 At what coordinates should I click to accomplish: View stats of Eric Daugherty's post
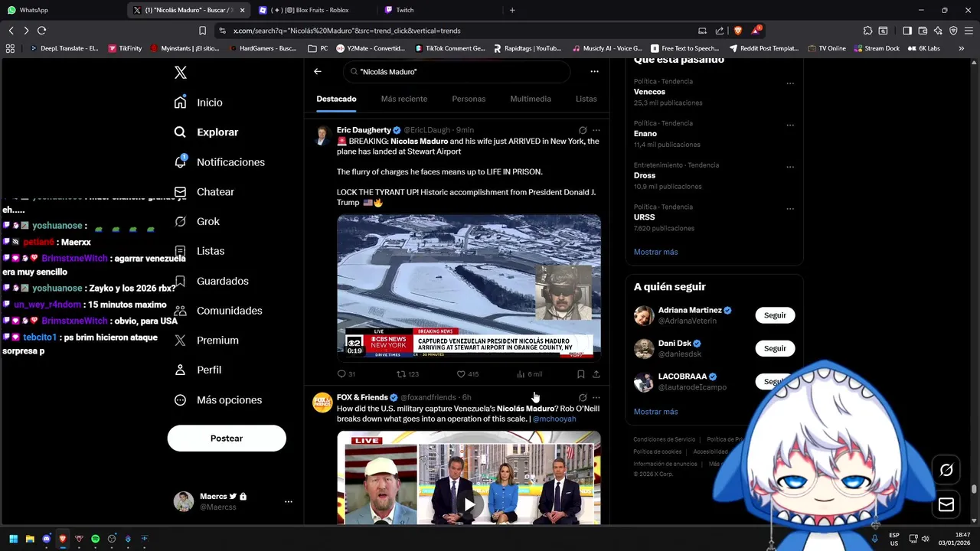[529, 374]
